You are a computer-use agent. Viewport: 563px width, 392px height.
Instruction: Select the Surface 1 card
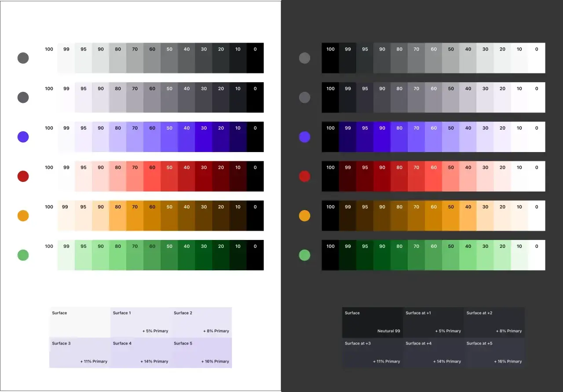coord(141,322)
